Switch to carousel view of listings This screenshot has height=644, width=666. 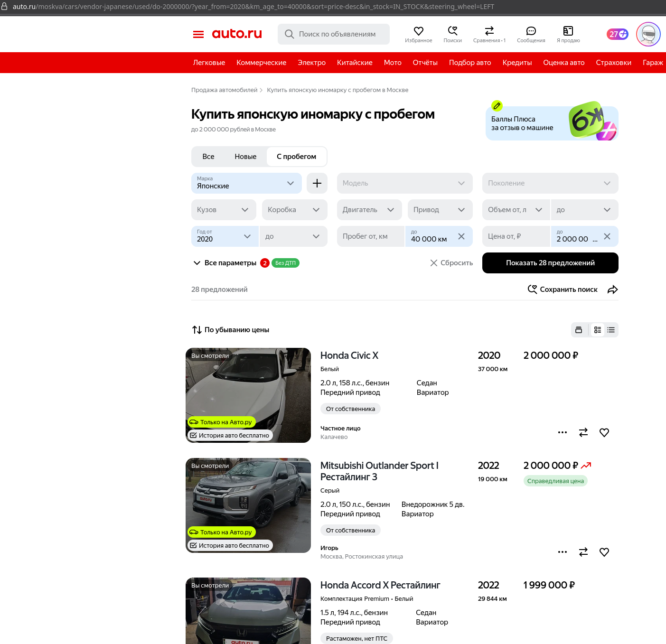(579, 330)
